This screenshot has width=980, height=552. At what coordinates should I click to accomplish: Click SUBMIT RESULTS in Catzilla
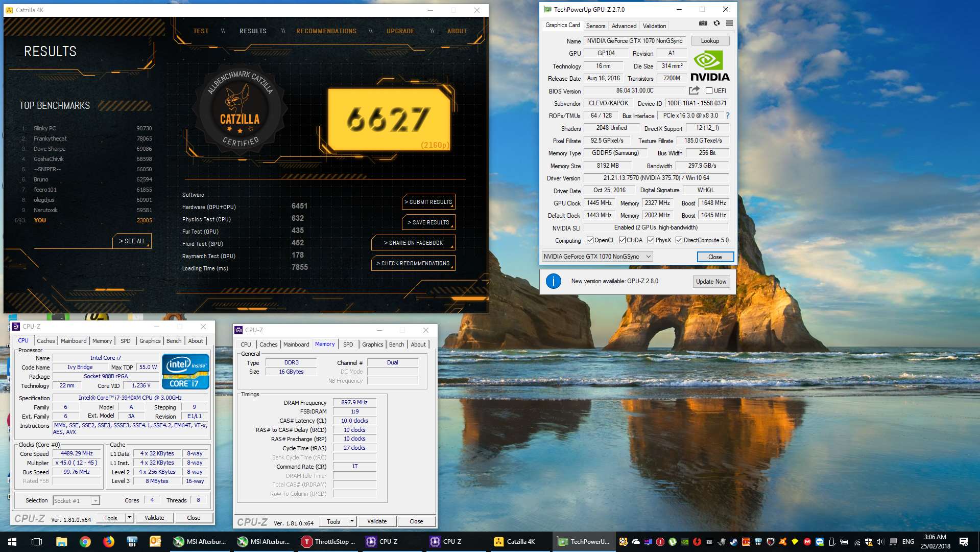pos(428,202)
